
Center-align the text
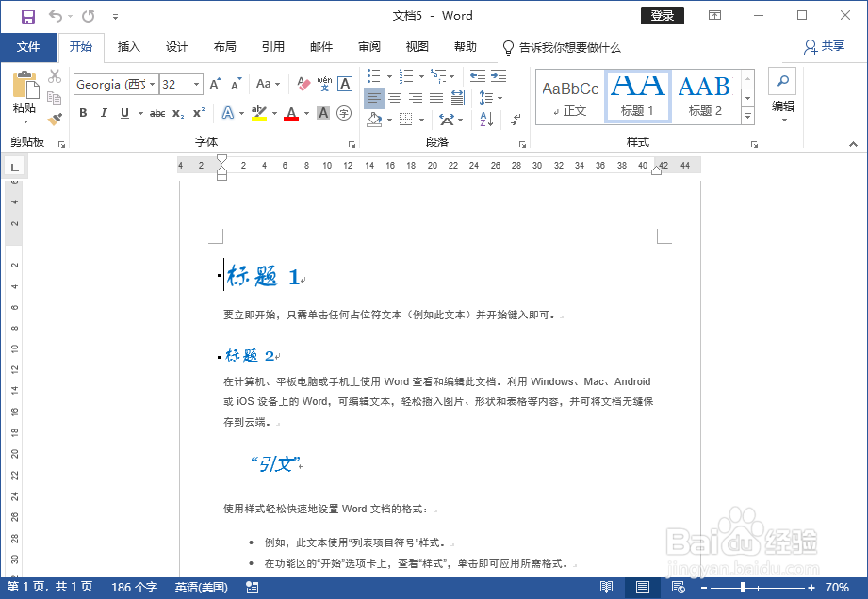(x=395, y=99)
